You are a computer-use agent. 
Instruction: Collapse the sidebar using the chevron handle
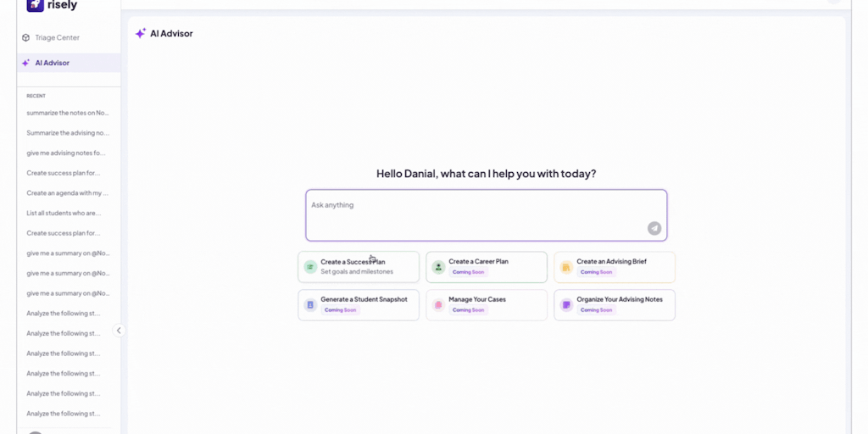coord(119,331)
